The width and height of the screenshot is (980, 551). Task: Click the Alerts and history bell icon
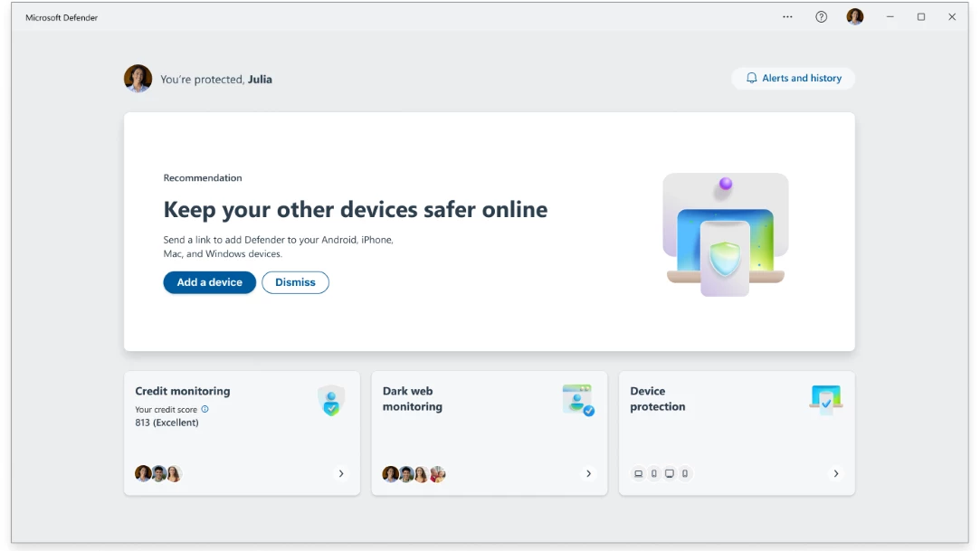tap(751, 78)
